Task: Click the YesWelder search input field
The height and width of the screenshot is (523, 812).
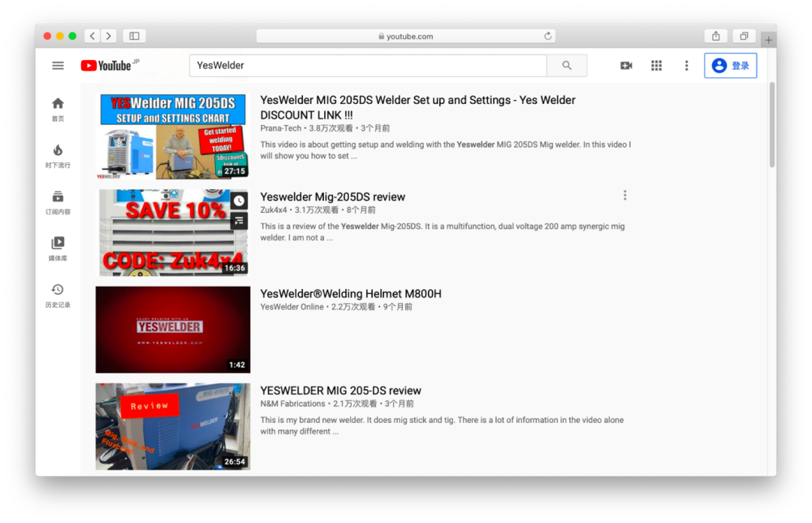Action: point(368,65)
